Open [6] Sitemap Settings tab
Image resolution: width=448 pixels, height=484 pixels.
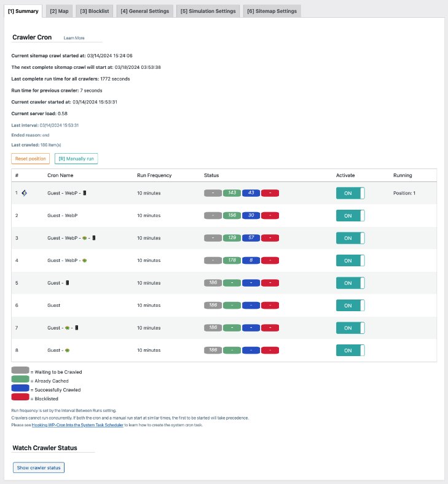[272, 11]
